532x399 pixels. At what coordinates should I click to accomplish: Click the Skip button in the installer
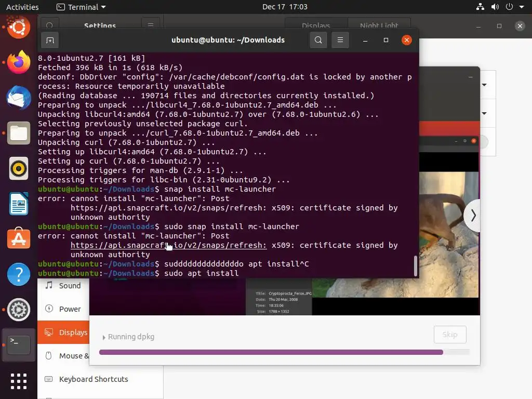[x=450, y=335]
